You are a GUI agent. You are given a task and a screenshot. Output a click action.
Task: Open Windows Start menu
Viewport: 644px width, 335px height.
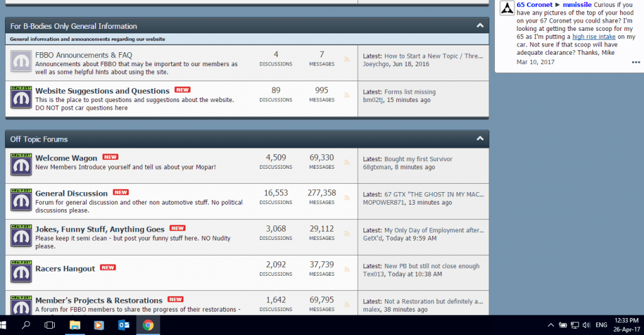pos(3,325)
